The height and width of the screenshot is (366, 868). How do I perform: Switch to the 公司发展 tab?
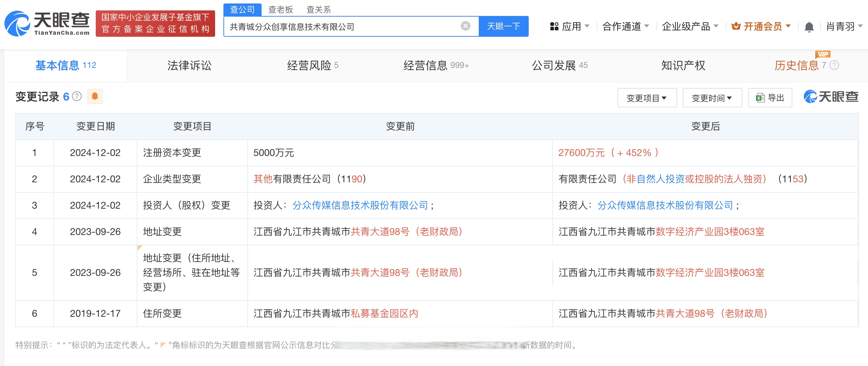click(x=560, y=65)
